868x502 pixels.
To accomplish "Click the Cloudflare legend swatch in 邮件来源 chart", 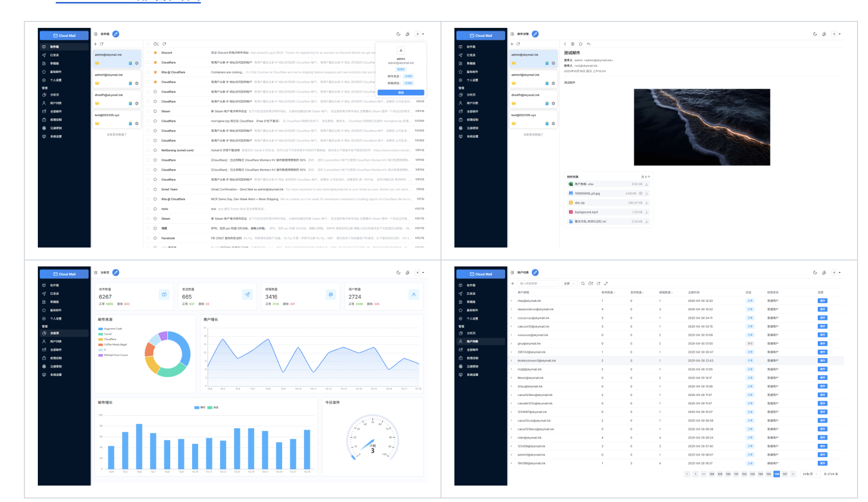I will point(101,339).
